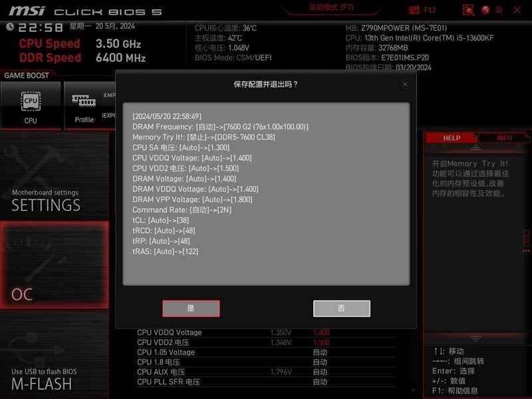Image resolution: width=532 pixels, height=399 pixels.
Task: Open the SETTINGS section in the sidebar
Action: click(47, 205)
